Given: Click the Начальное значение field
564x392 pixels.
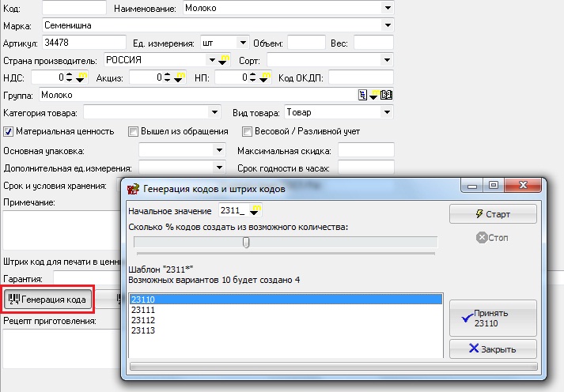Looking at the screenshot, I should click(233, 210).
